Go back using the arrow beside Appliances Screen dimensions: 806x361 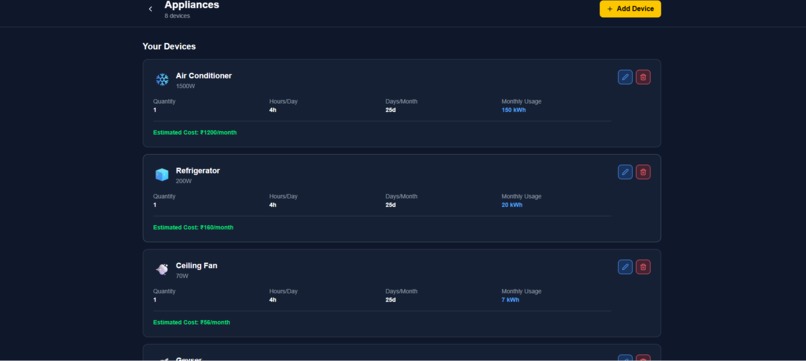[150, 9]
